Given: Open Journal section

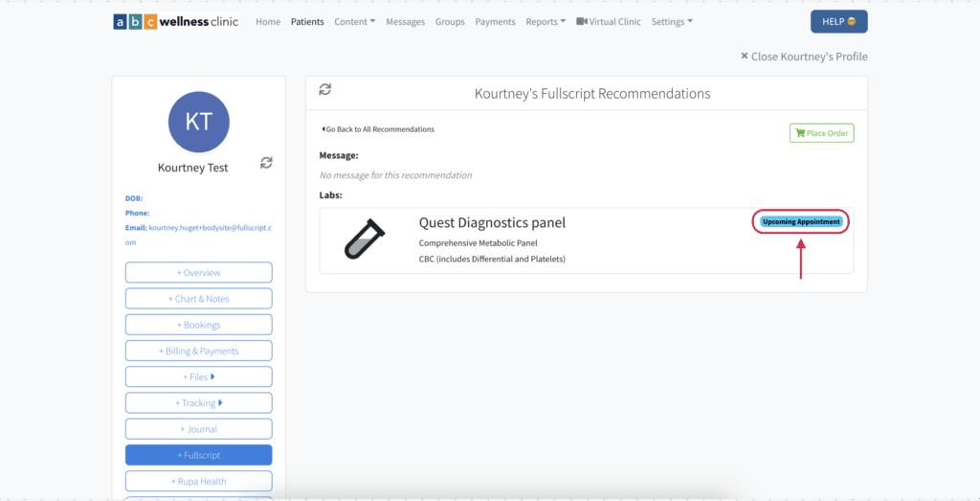Looking at the screenshot, I should coord(199,429).
